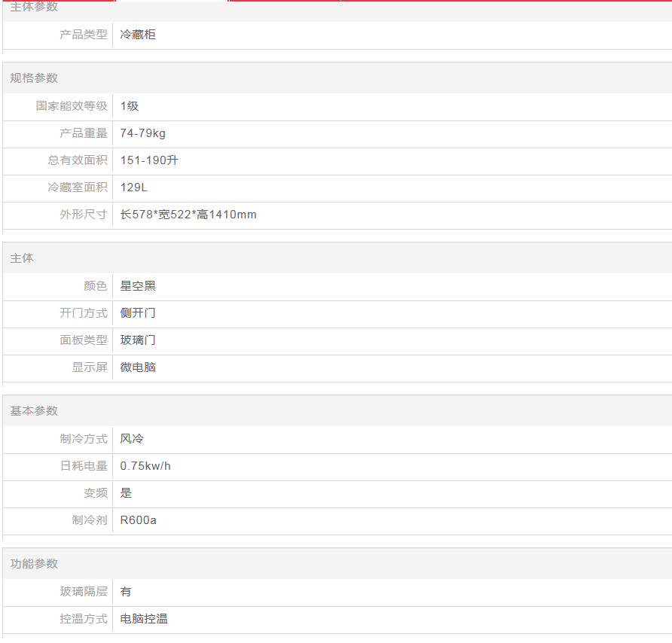The width and height of the screenshot is (672, 643).
Task: Select the 129L value
Action: 133,187
